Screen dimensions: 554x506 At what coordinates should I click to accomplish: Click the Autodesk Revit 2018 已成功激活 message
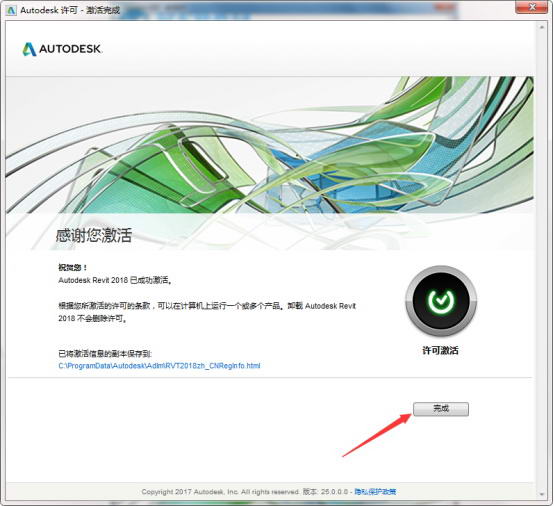(116, 280)
